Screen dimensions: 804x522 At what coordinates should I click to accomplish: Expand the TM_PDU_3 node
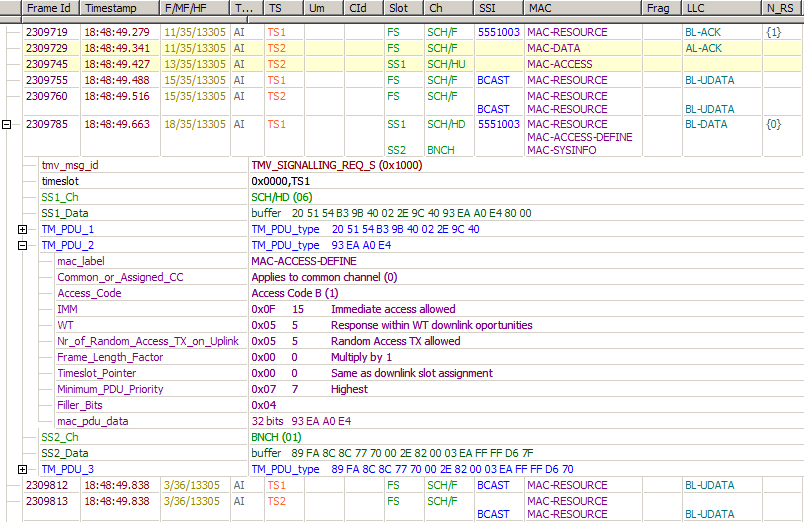(x=22, y=469)
